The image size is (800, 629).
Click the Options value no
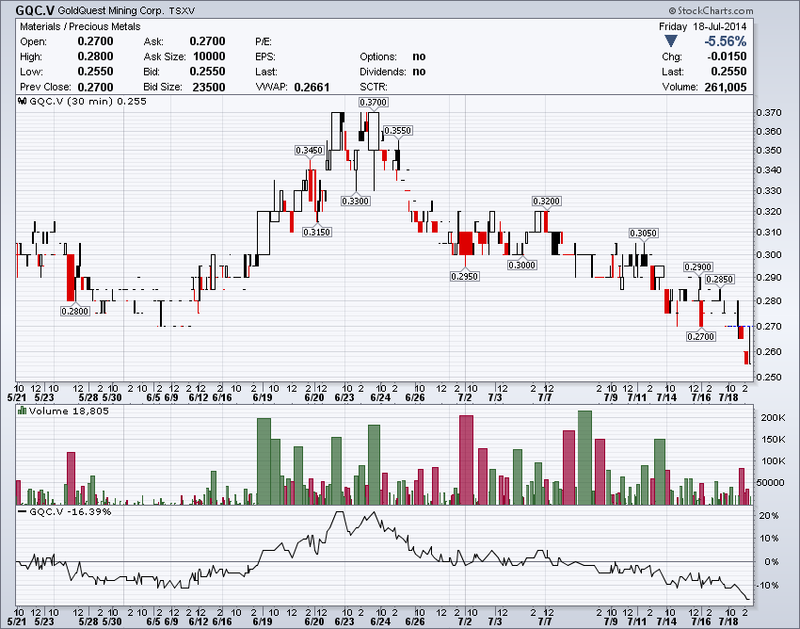tap(419, 57)
